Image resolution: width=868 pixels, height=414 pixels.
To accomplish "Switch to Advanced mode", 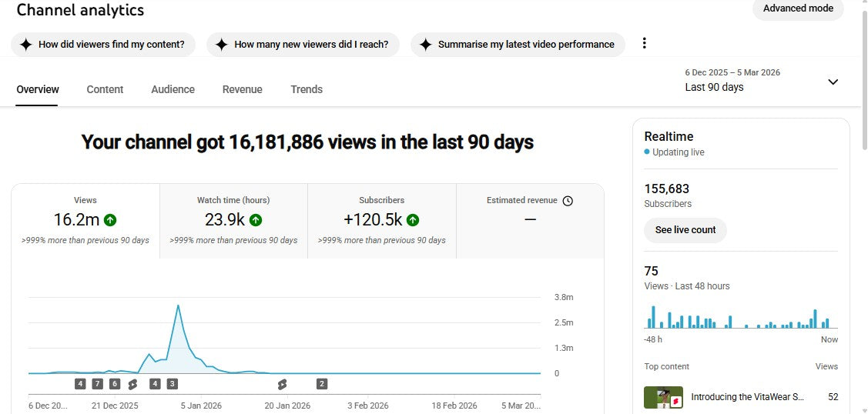I will tap(798, 8).
